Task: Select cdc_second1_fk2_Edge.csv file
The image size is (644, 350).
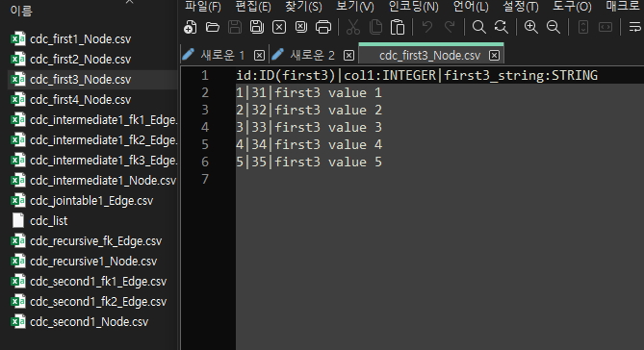Action: [98, 302]
